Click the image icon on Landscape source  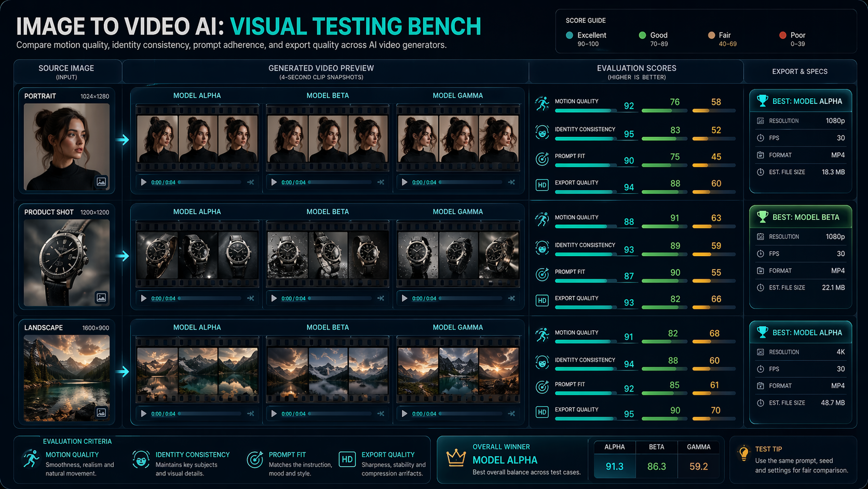(x=101, y=413)
